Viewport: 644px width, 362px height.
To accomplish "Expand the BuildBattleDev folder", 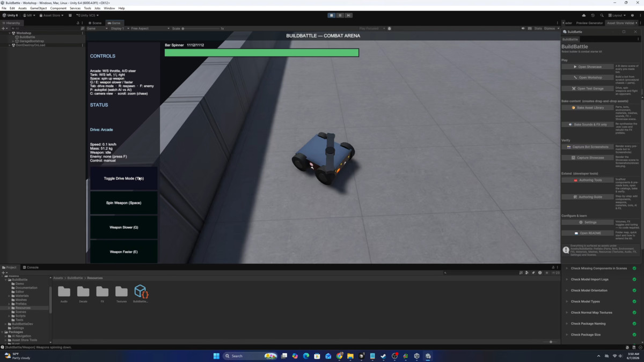I will pyautogui.click(x=6, y=324).
